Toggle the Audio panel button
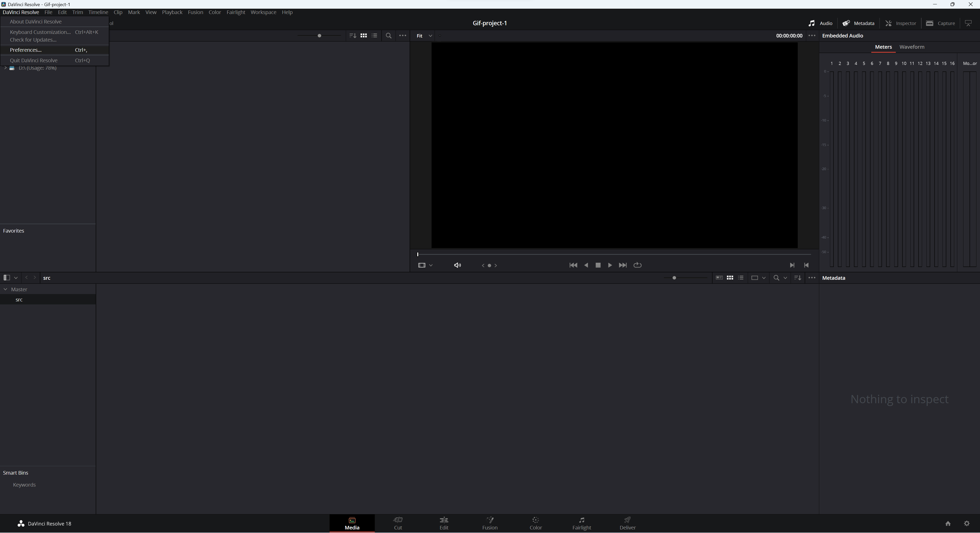The image size is (980, 533). pos(820,23)
